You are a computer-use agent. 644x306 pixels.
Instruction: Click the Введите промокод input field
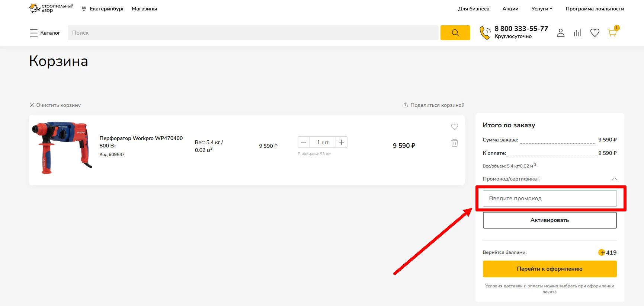[x=550, y=198]
